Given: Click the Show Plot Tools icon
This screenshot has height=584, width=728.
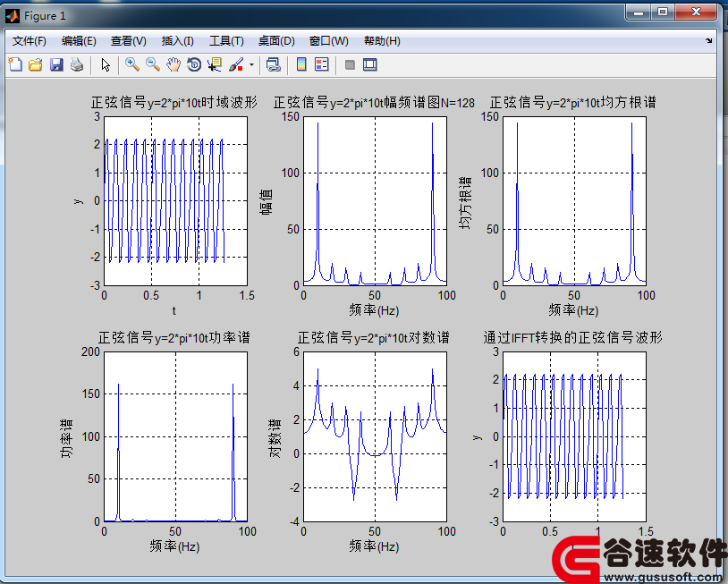Looking at the screenshot, I should coord(370,64).
